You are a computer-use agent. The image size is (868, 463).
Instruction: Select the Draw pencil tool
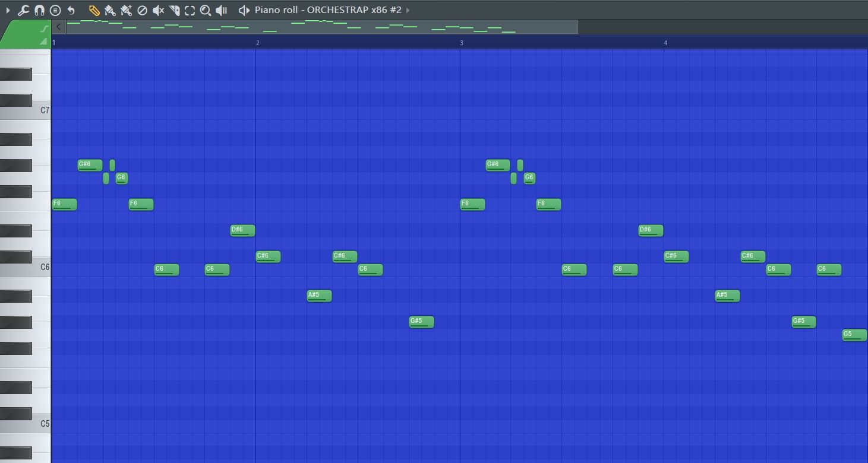[94, 10]
